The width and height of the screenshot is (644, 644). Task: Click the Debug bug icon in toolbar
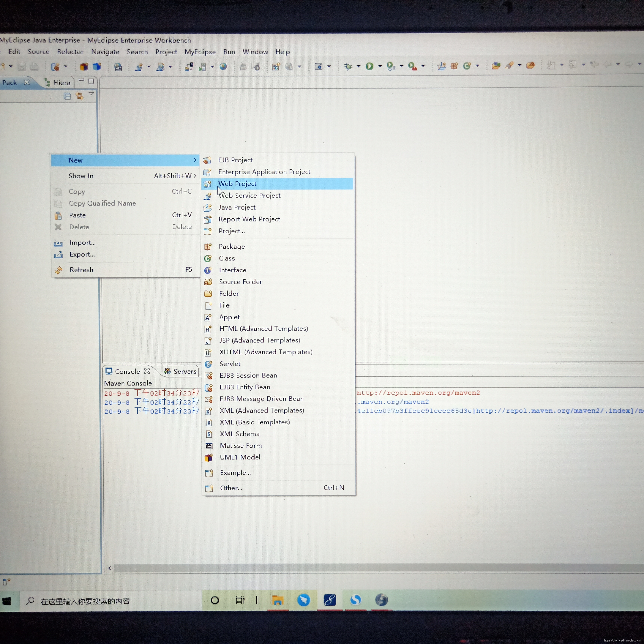pyautogui.click(x=348, y=66)
